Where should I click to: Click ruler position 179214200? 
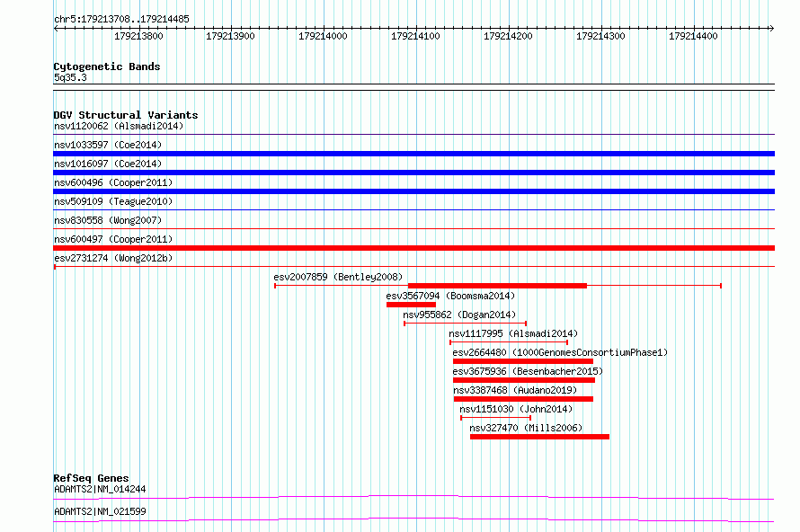(x=508, y=36)
